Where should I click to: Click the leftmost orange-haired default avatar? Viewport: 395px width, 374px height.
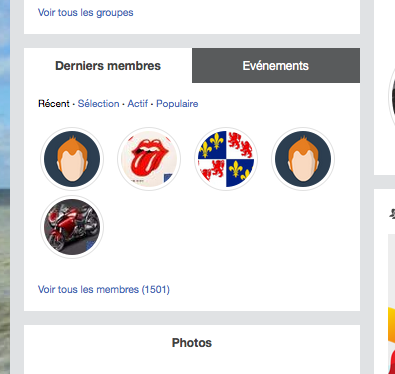72,159
